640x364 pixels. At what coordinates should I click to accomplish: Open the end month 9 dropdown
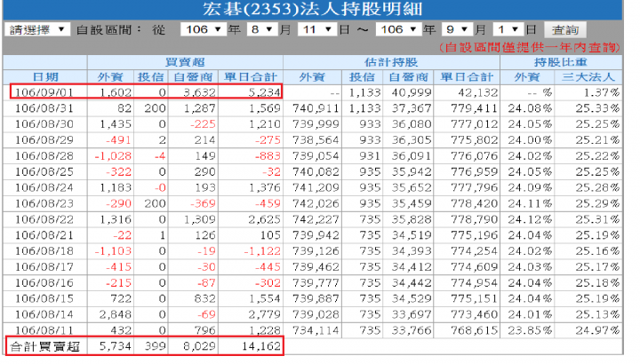point(457,29)
